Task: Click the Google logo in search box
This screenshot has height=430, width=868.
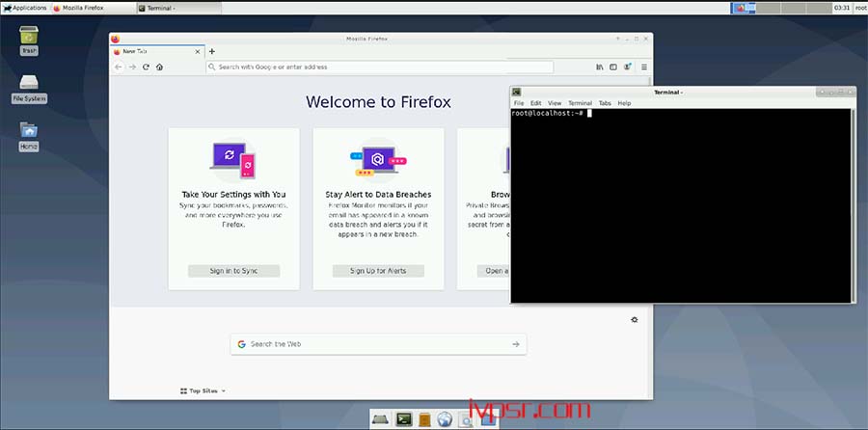Action: tap(241, 344)
